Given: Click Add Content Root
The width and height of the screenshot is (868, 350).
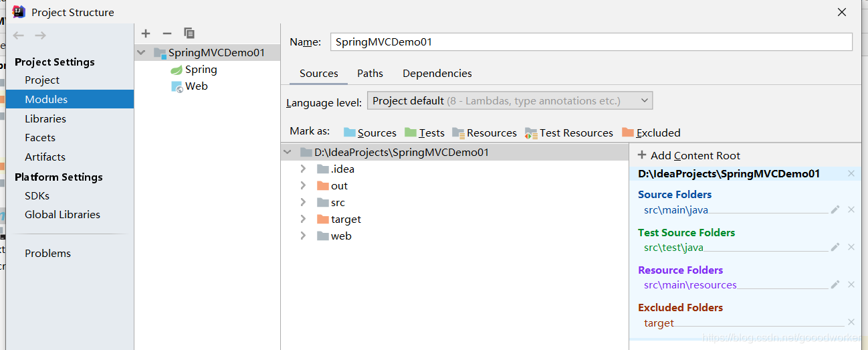Looking at the screenshot, I should click(689, 155).
